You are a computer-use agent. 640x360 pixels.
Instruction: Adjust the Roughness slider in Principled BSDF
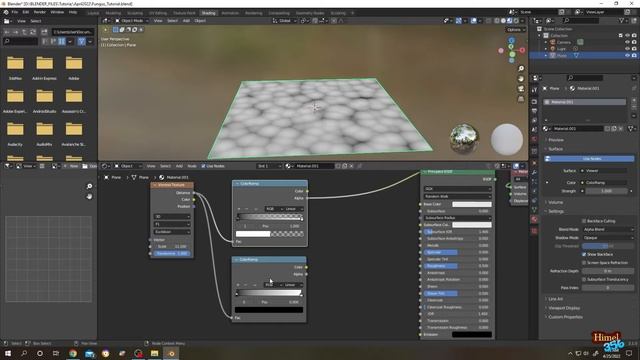pos(457,266)
